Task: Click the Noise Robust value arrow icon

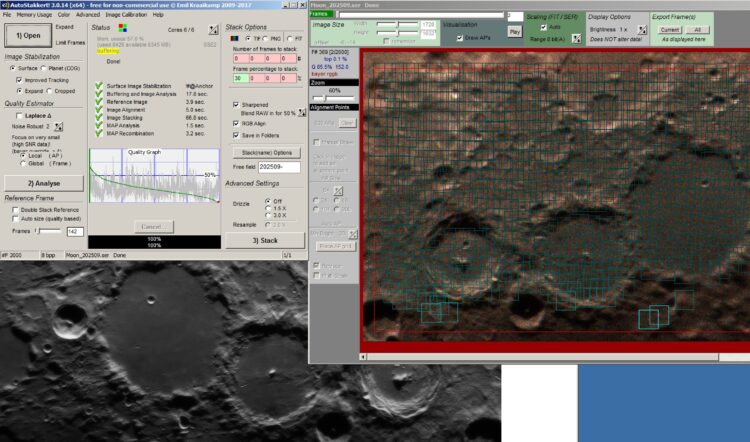Action: 58,127
